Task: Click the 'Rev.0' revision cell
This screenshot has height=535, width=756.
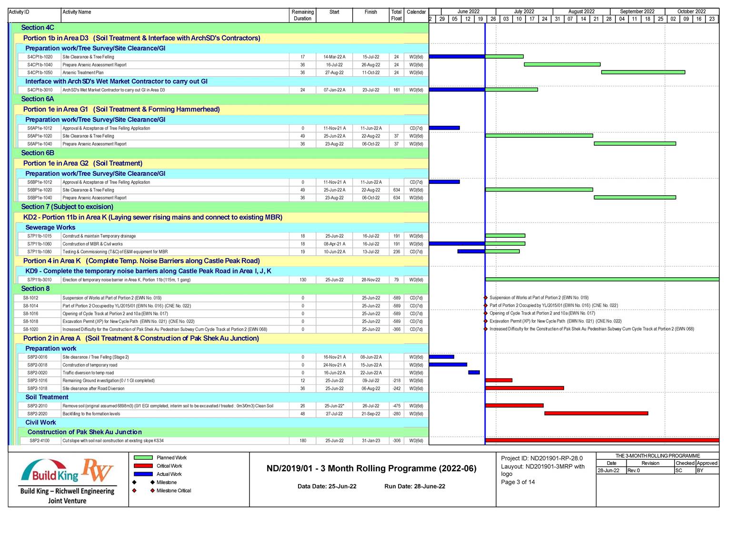Action: click(650, 471)
